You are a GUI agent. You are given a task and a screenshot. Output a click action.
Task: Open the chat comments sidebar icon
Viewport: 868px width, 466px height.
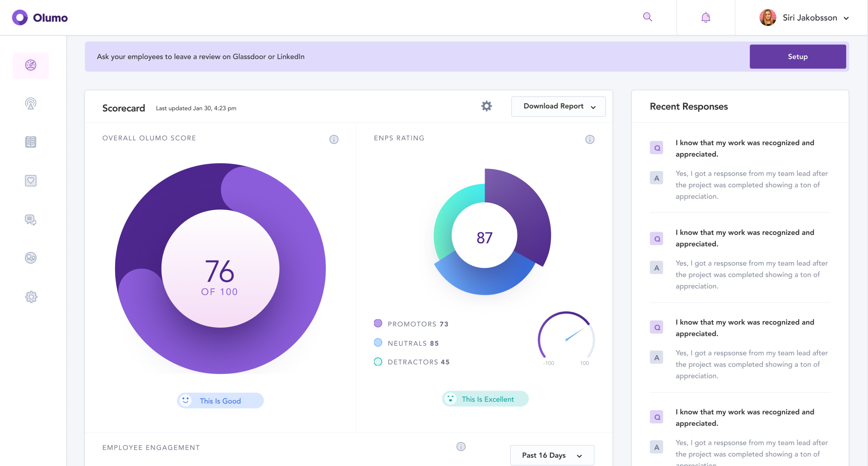pos(31,220)
